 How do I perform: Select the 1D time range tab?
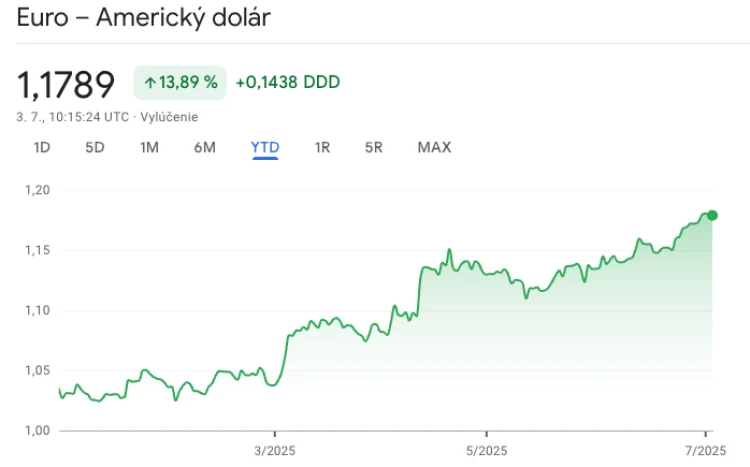tap(42, 147)
